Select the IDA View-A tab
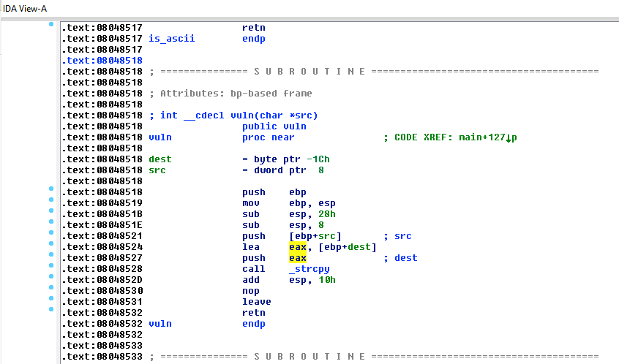This screenshot has height=364, width=619. 25,8
